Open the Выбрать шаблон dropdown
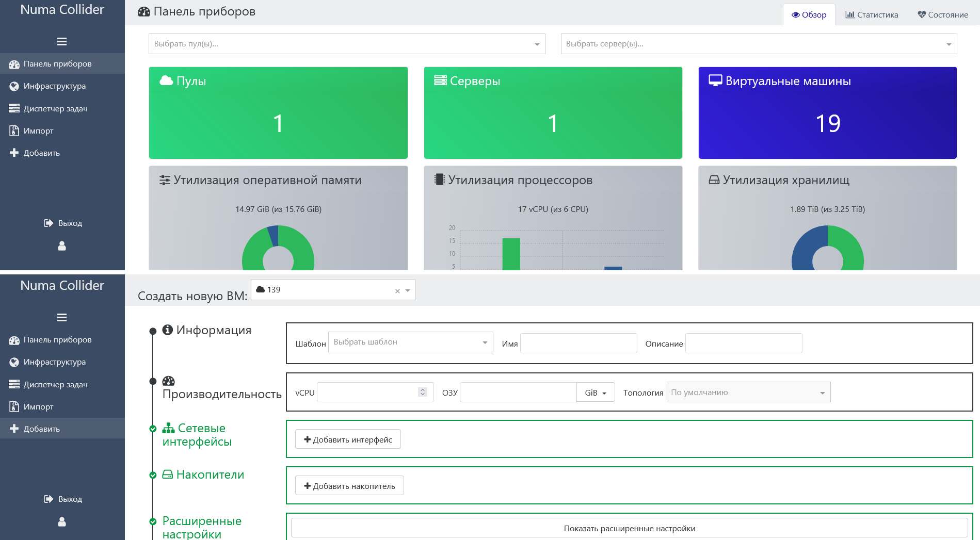 [x=411, y=342]
